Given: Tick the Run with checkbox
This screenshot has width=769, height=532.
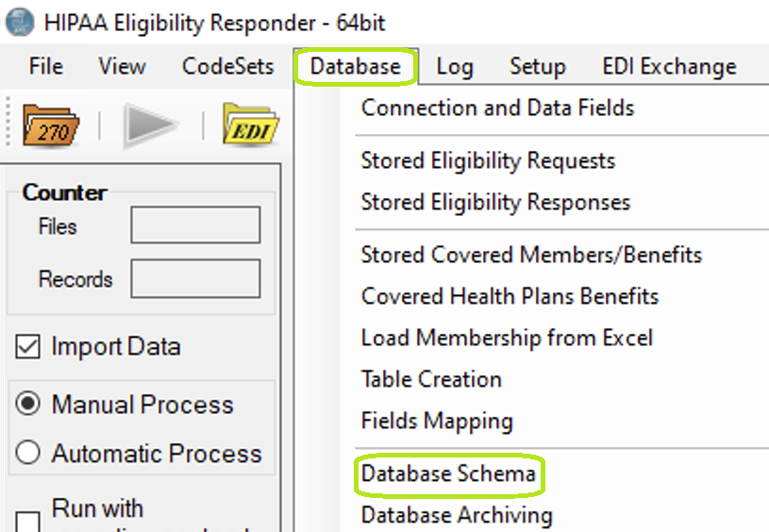Looking at the screenshot, I should [x=27, y=522].
